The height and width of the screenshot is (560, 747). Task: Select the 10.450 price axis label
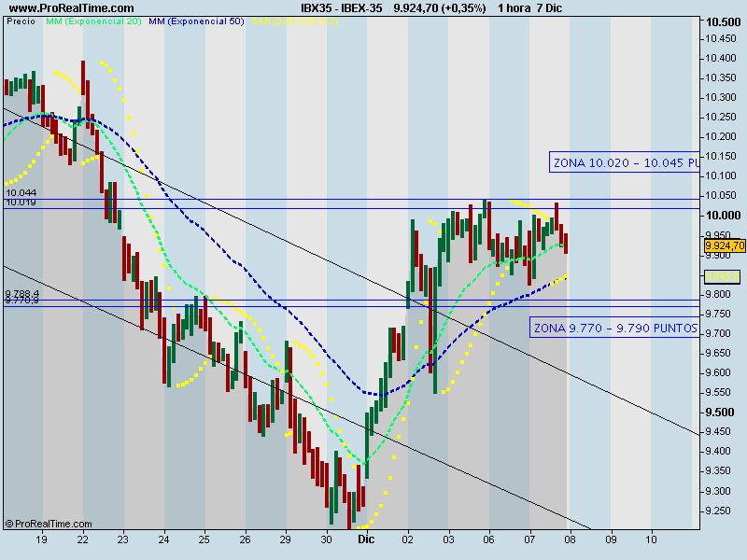coord(721,38)
